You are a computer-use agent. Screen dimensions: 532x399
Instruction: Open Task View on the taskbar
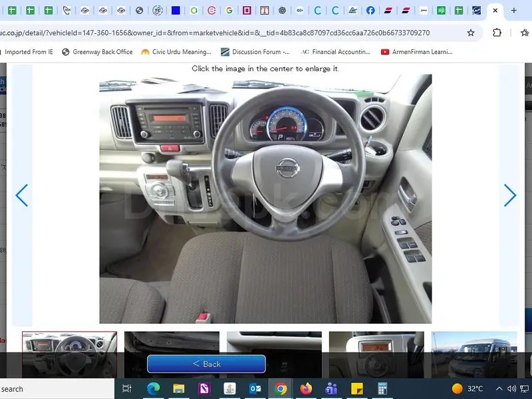(x=126, y=388)
